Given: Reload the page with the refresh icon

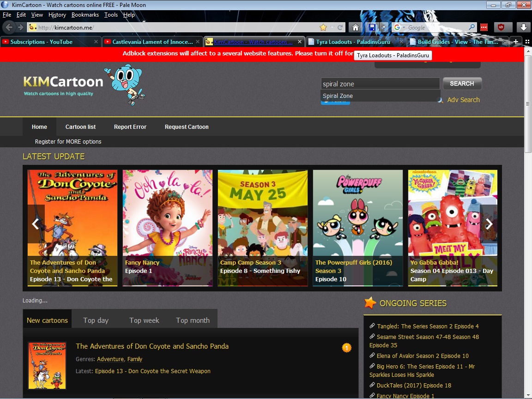Looking at the screenshot, I should [339, 27].
